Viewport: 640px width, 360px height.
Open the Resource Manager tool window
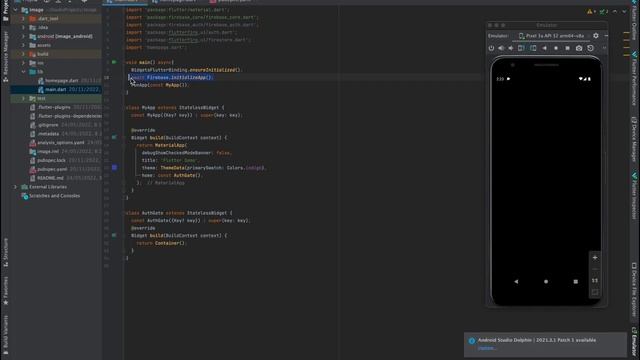5,58
